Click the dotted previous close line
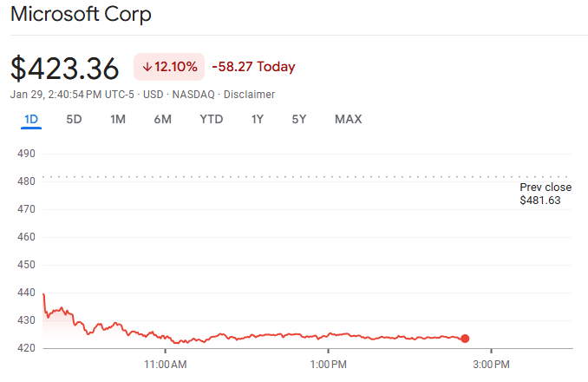Screen dimensions: 588x382 260,176
